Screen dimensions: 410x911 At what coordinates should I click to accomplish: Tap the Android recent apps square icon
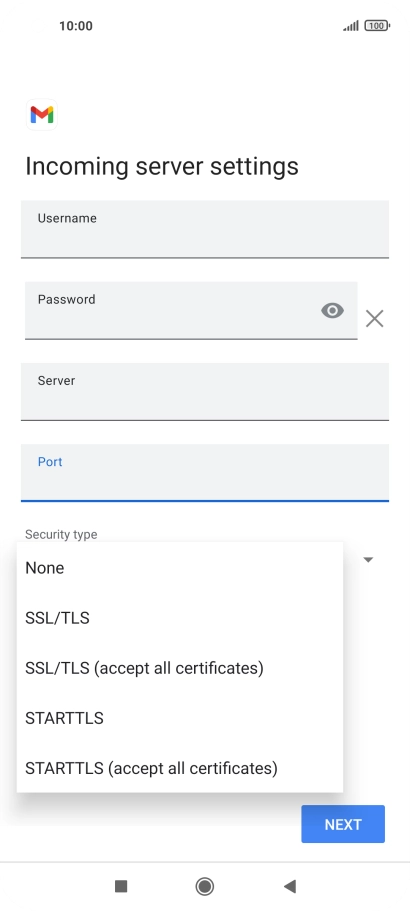point(121,886)
